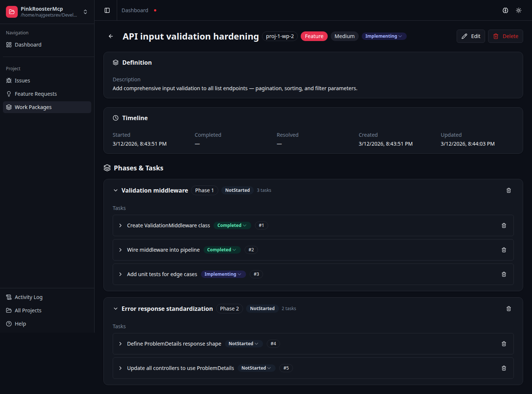The image size is (532, 394).
Task: Click the #5 task number badge
Action: (x=286, y=368)
